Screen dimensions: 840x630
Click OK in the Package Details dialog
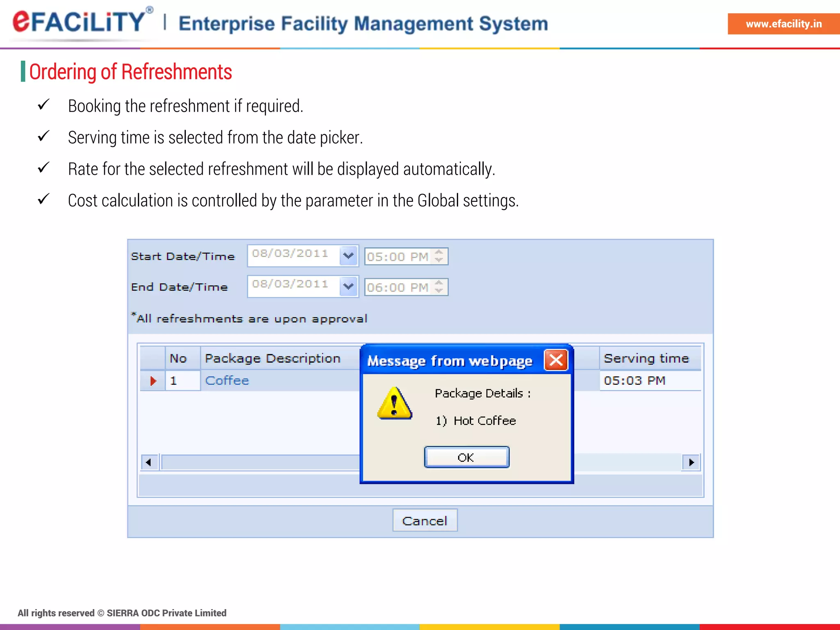coord(466,457)
